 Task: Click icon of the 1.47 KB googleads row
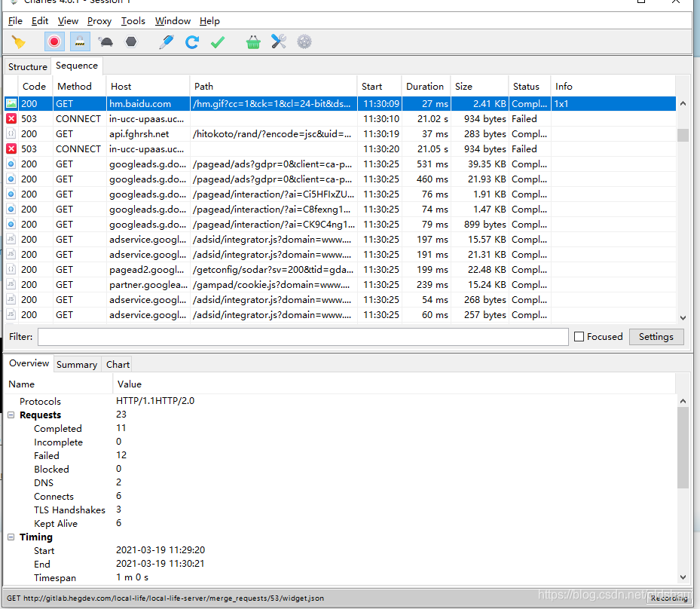click(x=11, y=209)
